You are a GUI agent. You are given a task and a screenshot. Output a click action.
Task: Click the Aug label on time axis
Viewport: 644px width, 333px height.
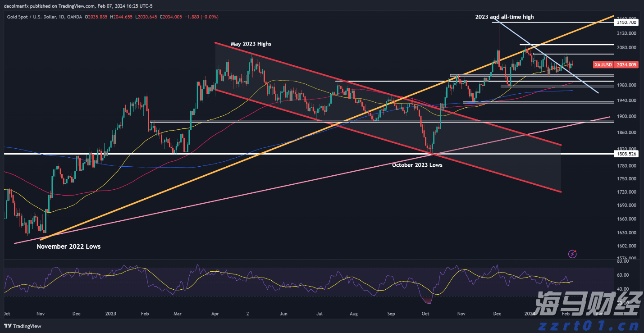(x=354, y=313)
